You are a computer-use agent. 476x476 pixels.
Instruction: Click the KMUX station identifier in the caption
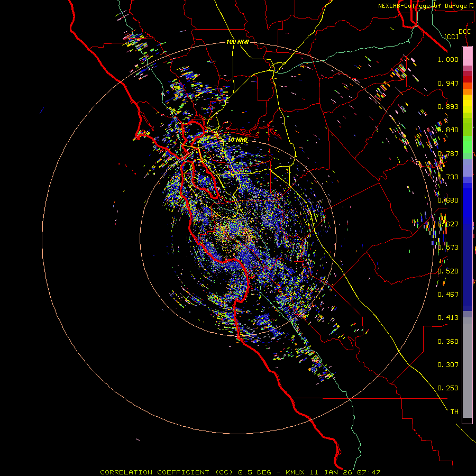coord(296,472)
